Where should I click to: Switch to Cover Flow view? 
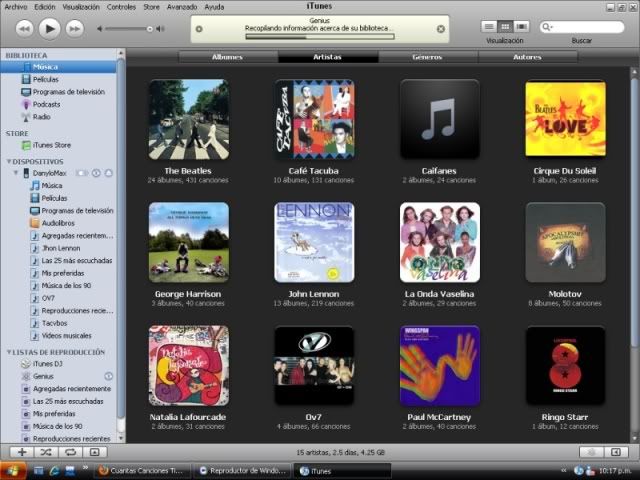tap(521, 27)
